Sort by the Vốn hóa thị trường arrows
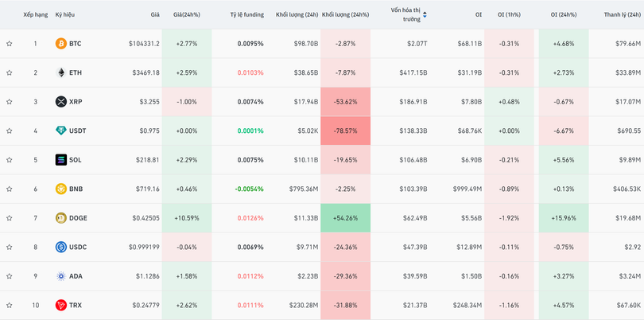The width and height of the screenshot is (644, 320). [x=425, y=14]
